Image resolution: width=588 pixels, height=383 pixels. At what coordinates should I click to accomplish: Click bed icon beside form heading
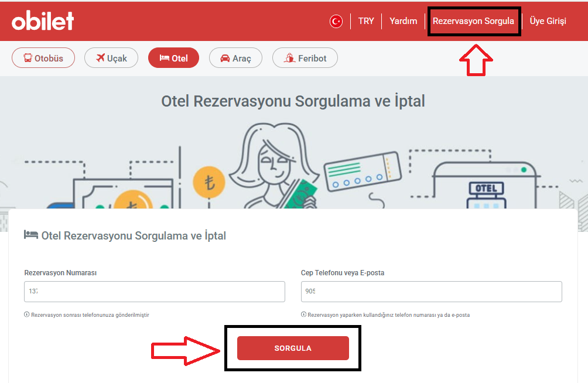pos(31,235)
